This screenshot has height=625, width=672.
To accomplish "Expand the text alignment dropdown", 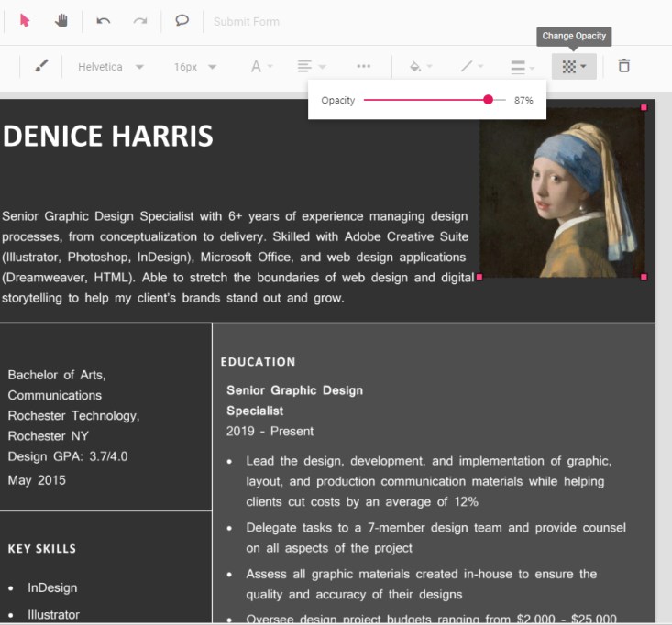I will 312,67.
